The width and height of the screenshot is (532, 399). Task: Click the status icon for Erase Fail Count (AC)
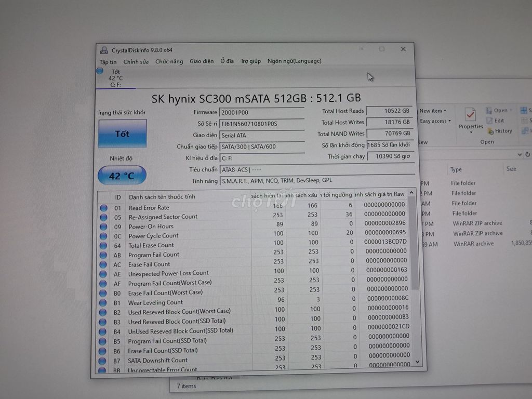pyautogui.click(x=103, y=264)
